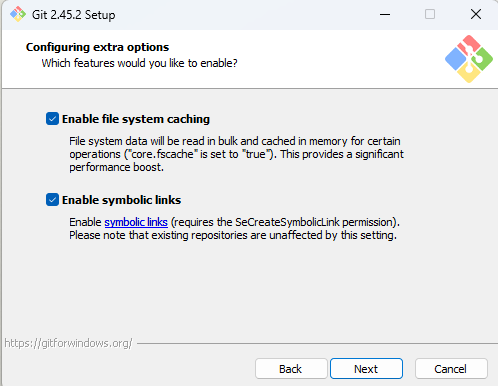The width and height of the screenshot is (498, 386).
Task: Proceed by clicking the Next button
Action: (366, 369)
